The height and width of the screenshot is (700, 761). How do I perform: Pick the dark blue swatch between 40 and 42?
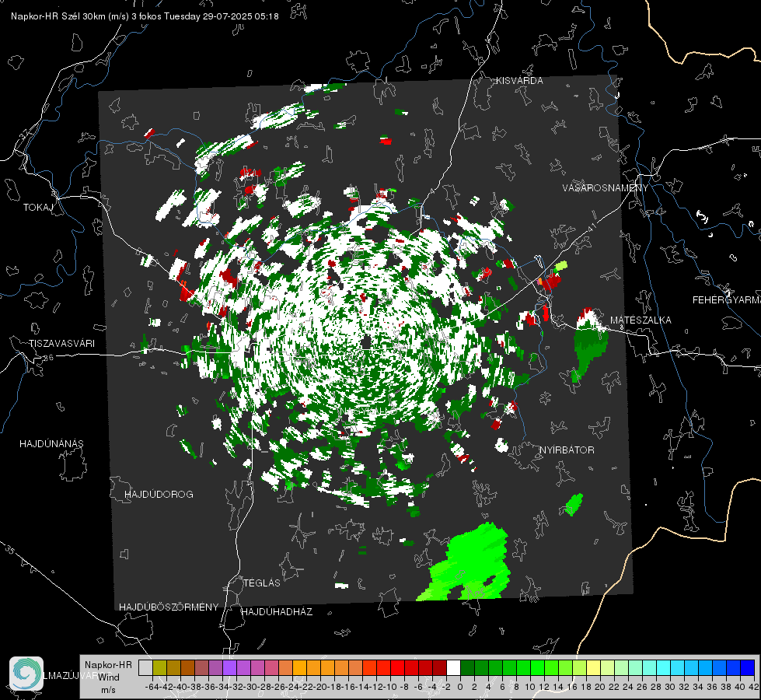point(748,668)
